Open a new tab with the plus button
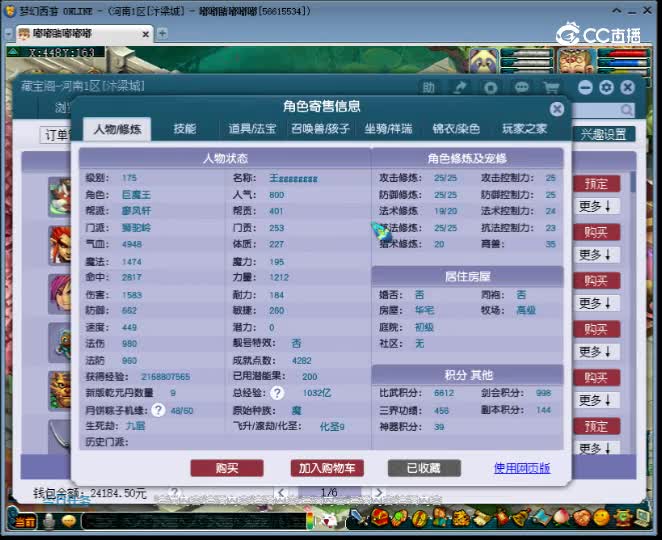 [x=162, y=33]
